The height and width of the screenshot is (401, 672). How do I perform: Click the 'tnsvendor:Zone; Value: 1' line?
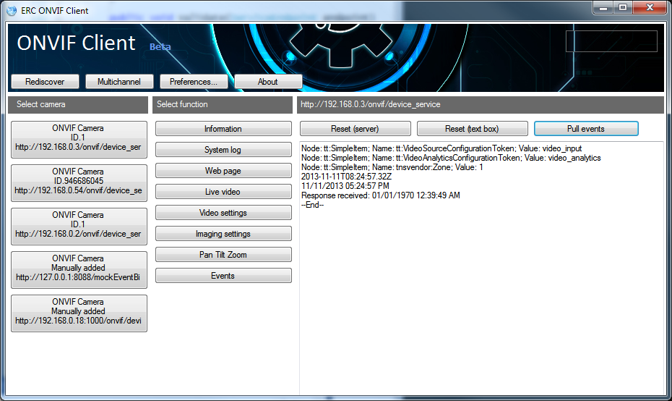tap(392, 167)
